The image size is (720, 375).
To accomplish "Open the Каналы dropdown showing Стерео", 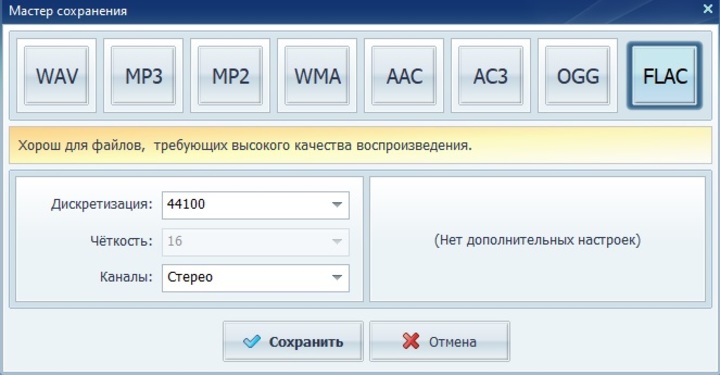I will (255, 278).
